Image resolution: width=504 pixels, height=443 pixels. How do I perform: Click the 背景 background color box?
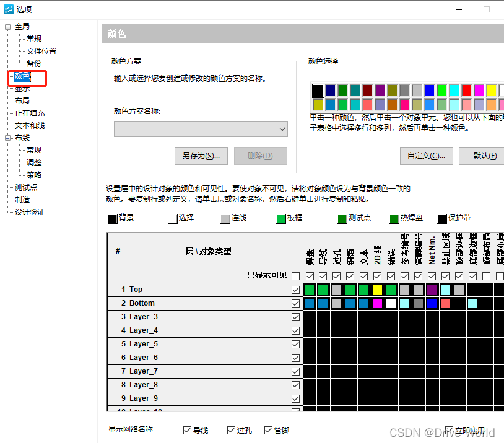tap(113, 219)
